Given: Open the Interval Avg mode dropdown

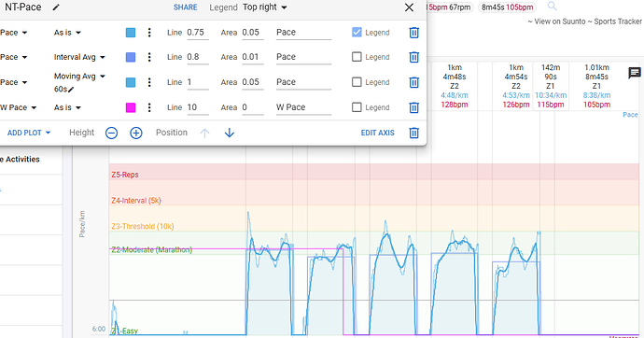Looking at the screenshot, I should 79,57.
